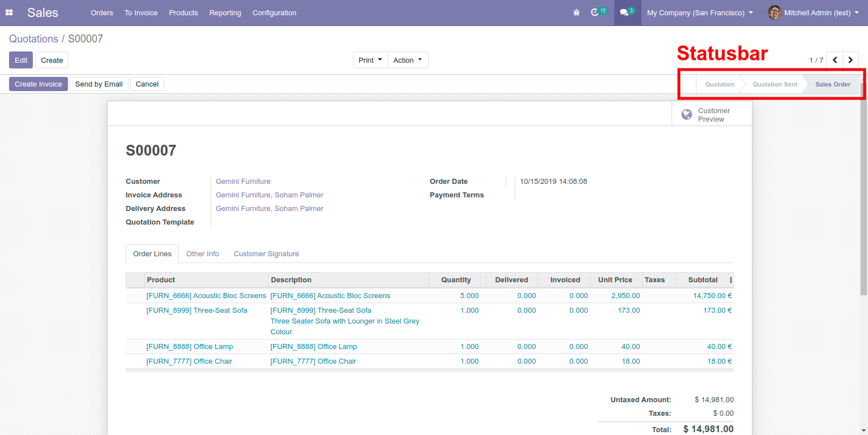Viewport: 868px width, 435px height.
Task: Go to next record arrow
Action: point(850,60)
